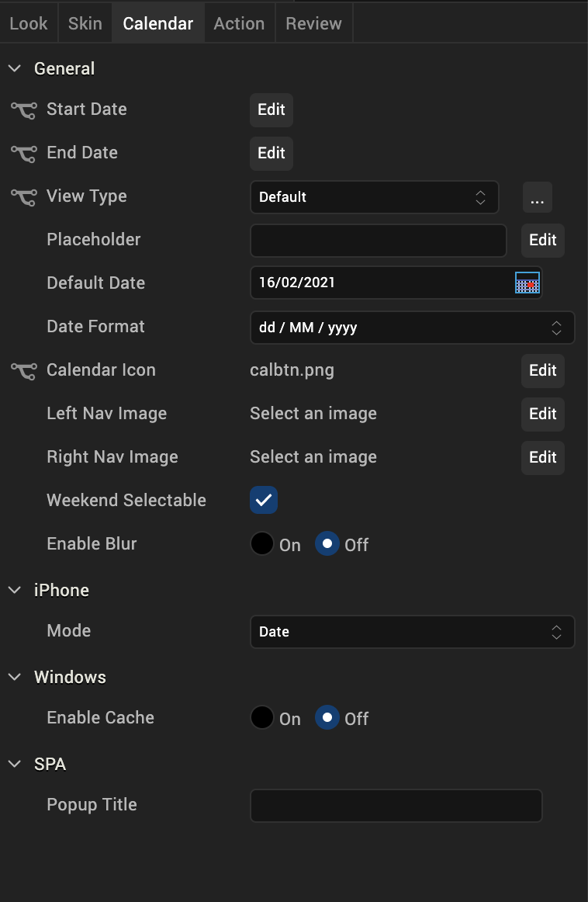Click Edit button for Start Date
Screen dimensions: 588x902
272,109
